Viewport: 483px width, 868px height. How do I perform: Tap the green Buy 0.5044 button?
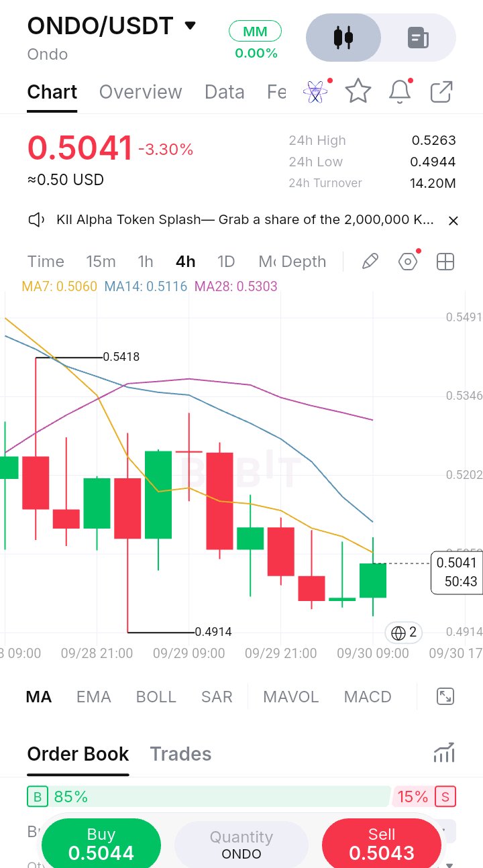pyautogui.click(x=101, y=844)
